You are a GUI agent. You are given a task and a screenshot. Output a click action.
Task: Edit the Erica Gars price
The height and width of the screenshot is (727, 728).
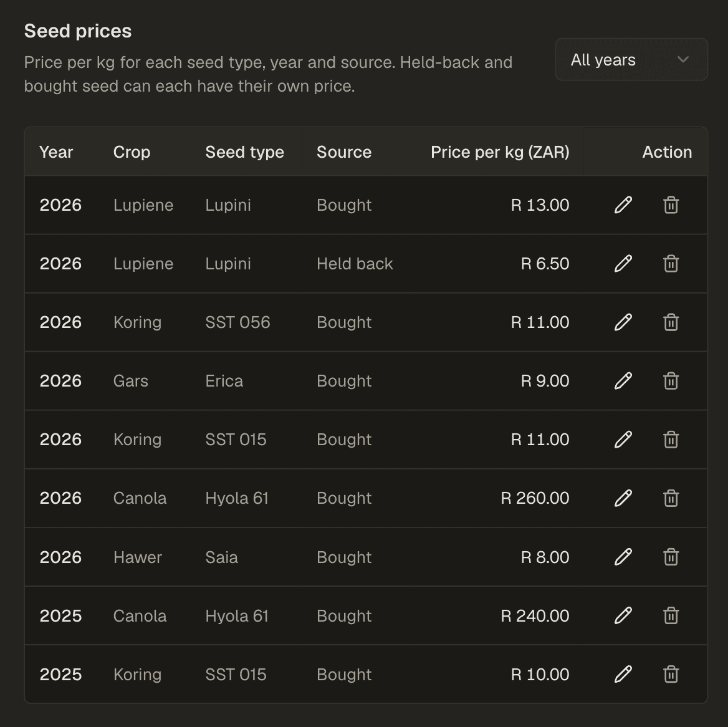(x=623, y=380)
